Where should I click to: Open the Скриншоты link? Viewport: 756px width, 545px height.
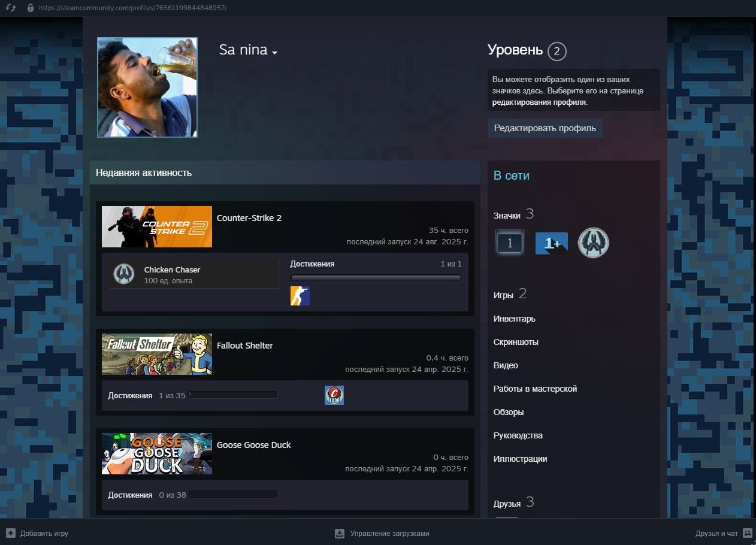(516, 342)
